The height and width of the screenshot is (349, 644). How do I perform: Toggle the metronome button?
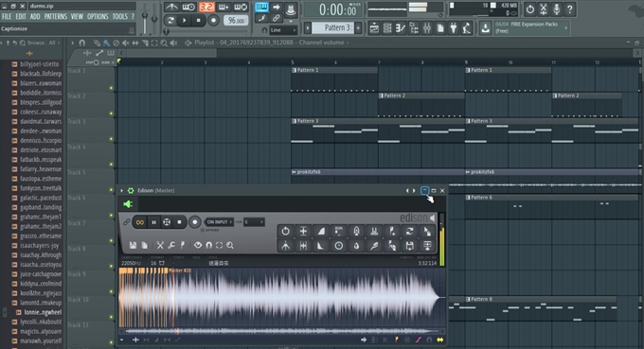click(x=171, y=7)
